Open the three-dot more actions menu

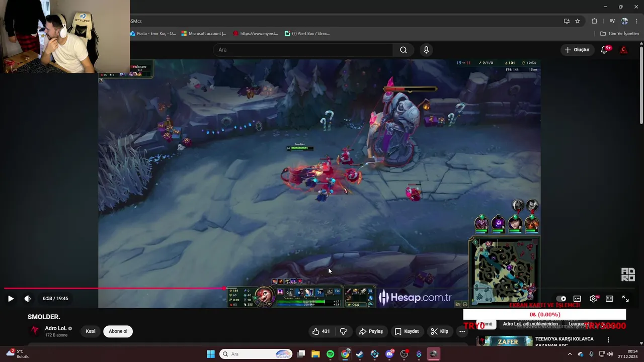[x=462, y=331]
